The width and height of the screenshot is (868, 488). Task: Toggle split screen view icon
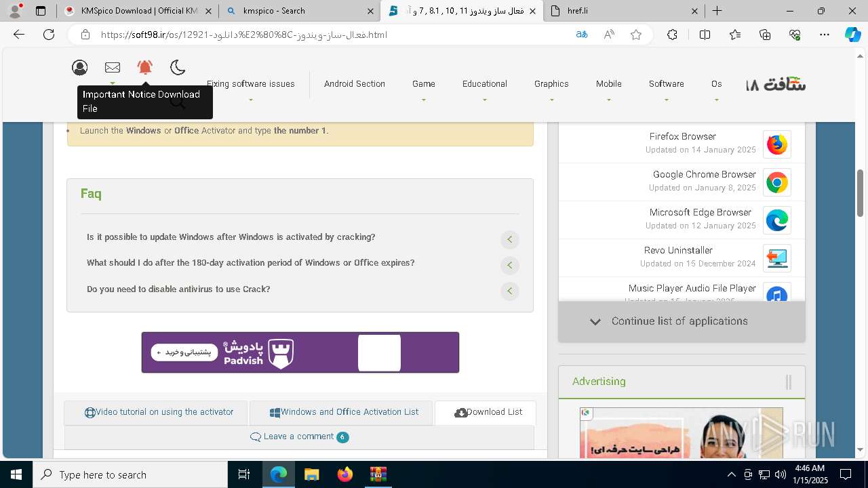705,35
